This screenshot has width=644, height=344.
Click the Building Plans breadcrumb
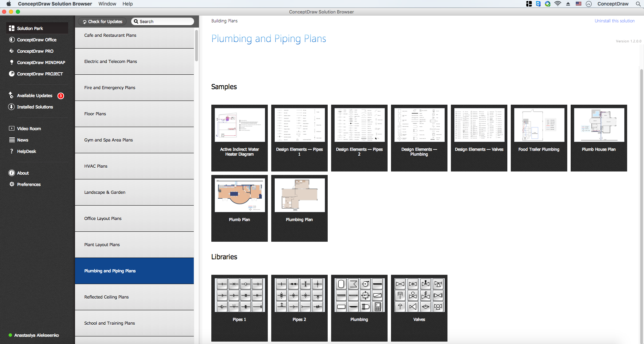coord(224,21)
